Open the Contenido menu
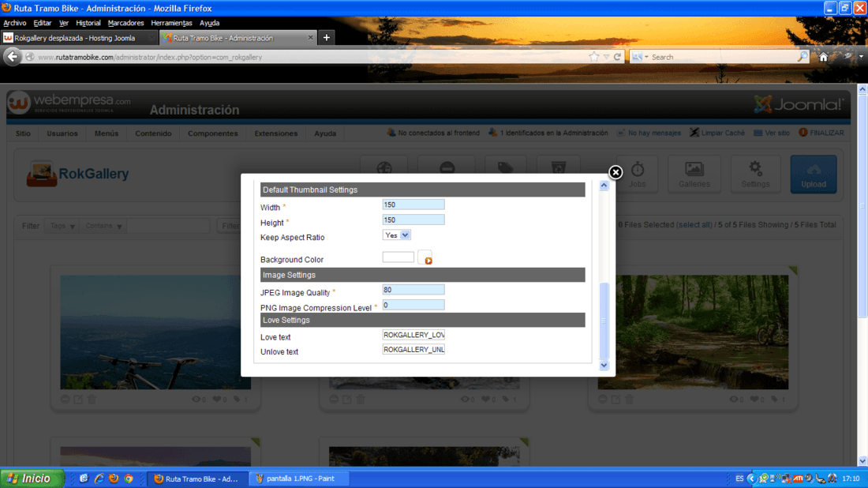This screenshot has width=868, height=488. point(153,133)
